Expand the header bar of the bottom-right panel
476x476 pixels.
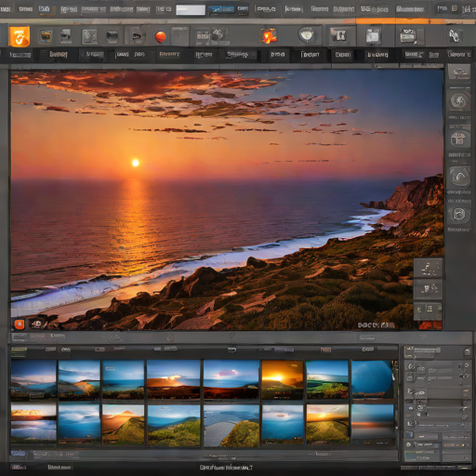coord(438,351)
